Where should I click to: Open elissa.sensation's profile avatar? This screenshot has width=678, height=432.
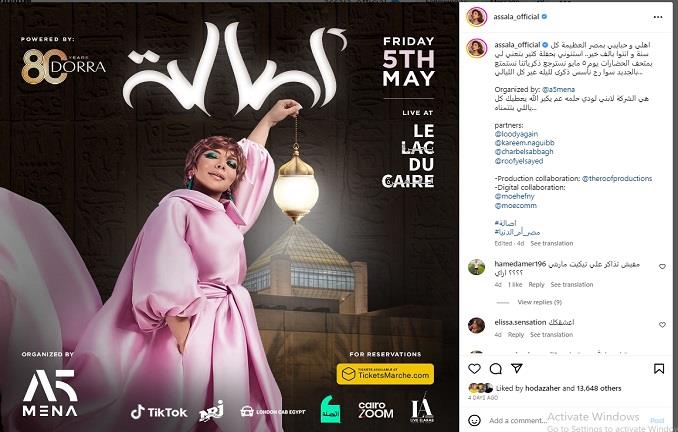(x=477, y=325)
